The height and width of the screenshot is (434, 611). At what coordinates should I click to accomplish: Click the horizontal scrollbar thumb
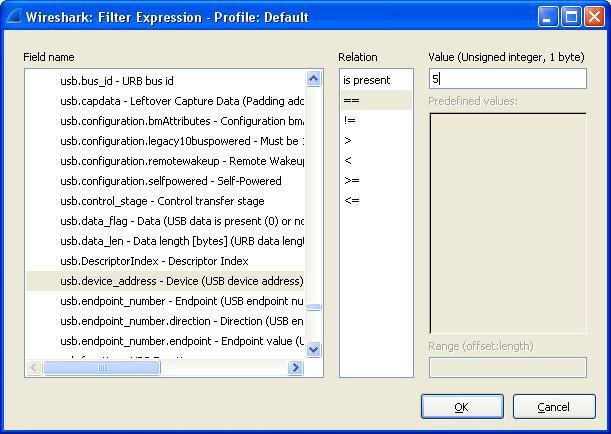(102, 368)
